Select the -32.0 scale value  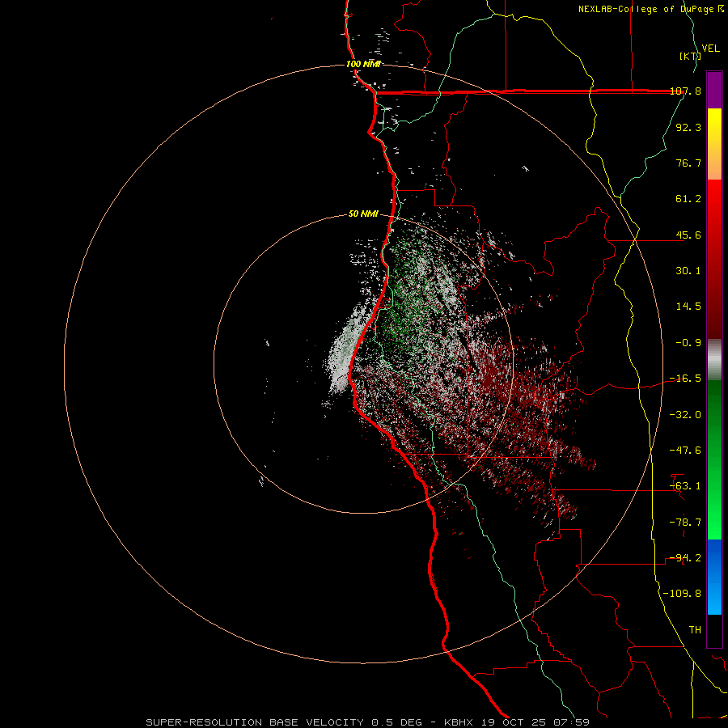click(685, 415)
